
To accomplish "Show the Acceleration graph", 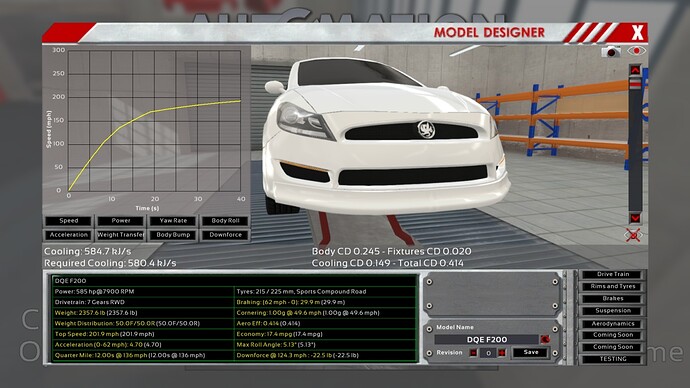I will click(x=69, y=235).
